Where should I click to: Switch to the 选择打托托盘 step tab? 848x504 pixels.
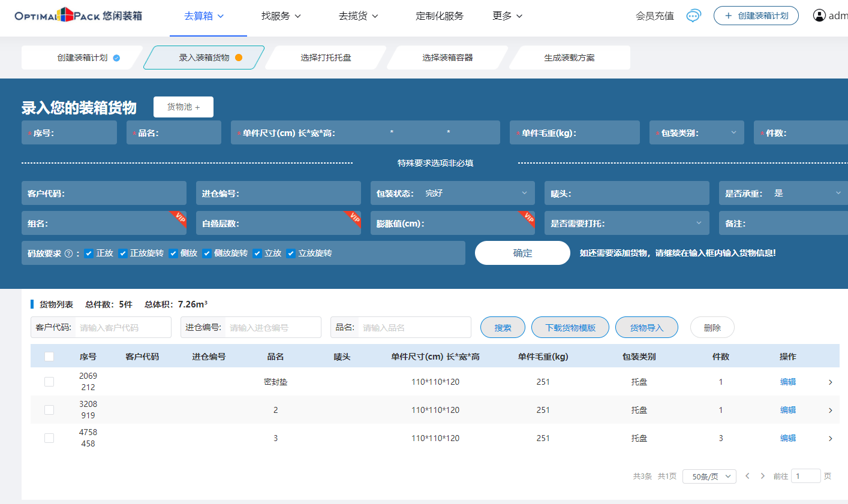pyautogui.click(x=326, y=58)
